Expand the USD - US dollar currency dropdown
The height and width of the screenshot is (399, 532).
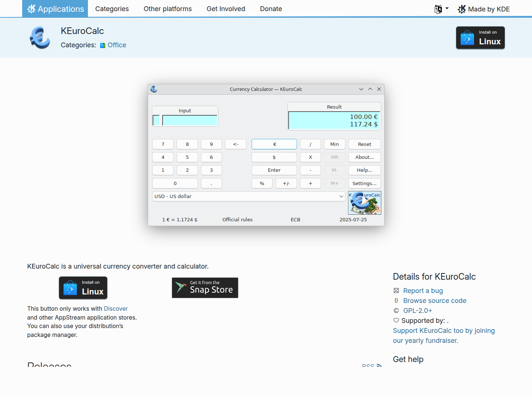click(x=249, y=197)
